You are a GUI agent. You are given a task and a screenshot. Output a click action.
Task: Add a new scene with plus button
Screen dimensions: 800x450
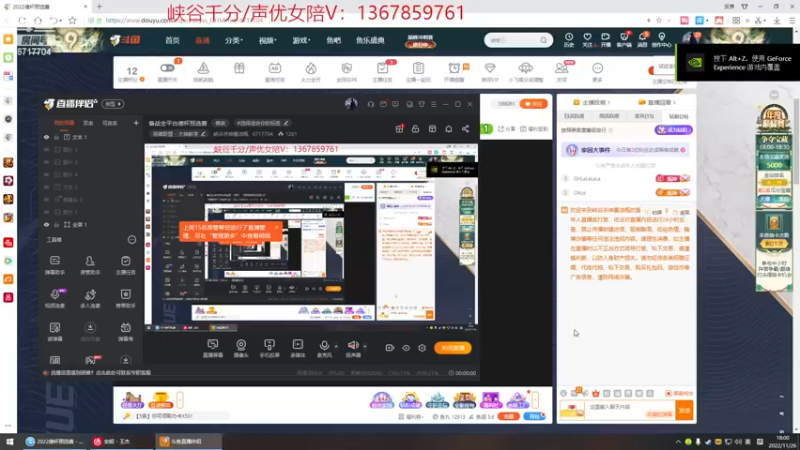136,123
